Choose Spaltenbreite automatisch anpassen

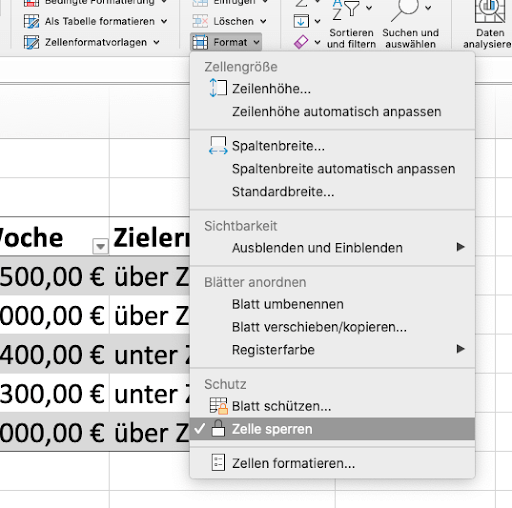coord(332,169)
